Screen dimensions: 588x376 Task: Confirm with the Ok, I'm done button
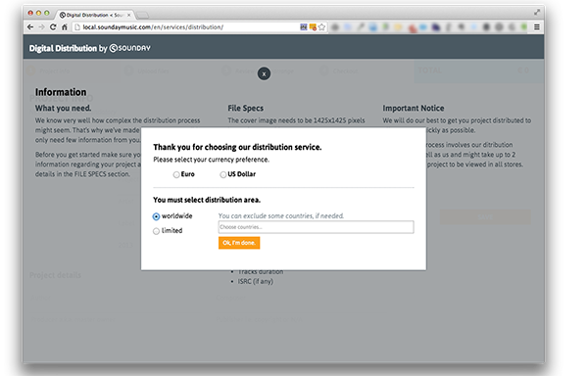[239, 243]
